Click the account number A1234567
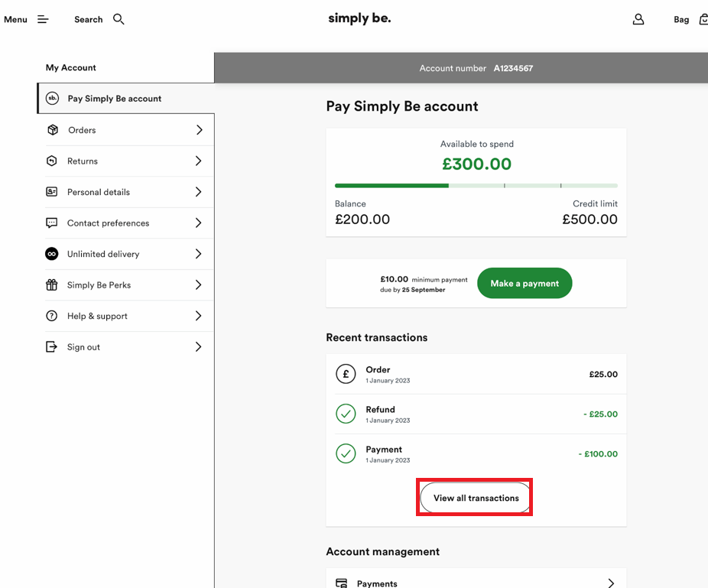The image size is (708, 588). (x=513, y=68)
